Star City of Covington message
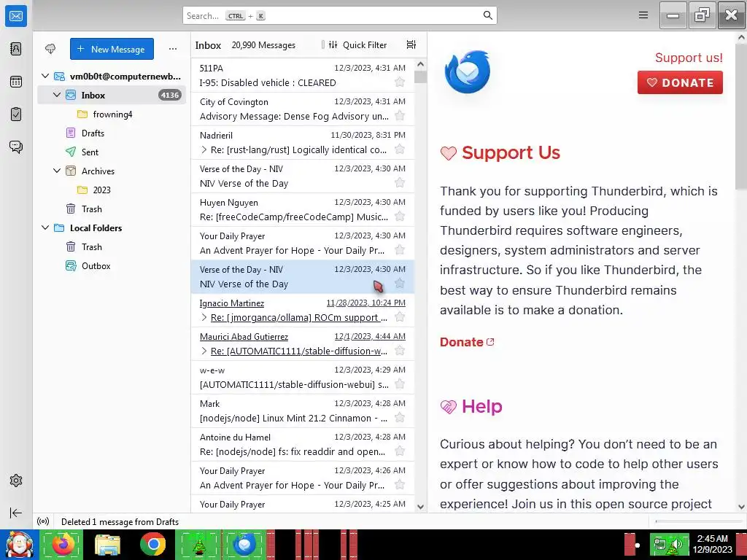The image size is (747, 560). [400, 116]
